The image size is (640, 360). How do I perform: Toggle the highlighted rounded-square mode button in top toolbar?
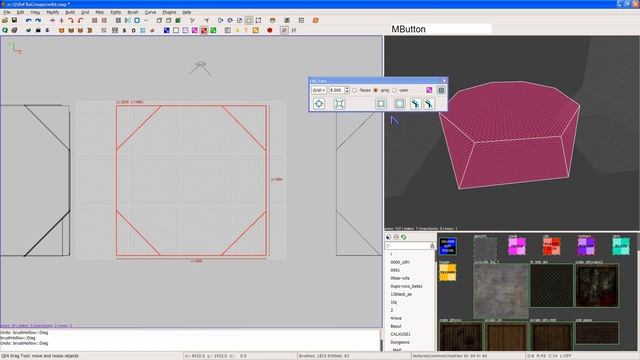(249, 20)
